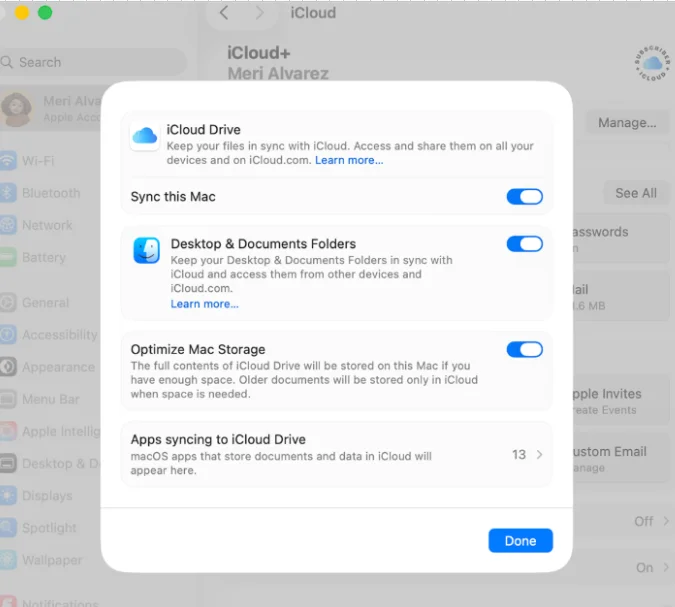Viewport: 675px width, 607px height.
Task: Click the 13 apps count
Action: click(x=519, y=455)
